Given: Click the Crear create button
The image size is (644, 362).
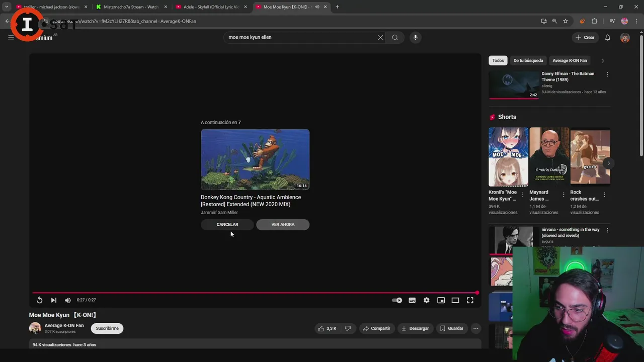Looking at the screenshot, I should pos(585,37).
